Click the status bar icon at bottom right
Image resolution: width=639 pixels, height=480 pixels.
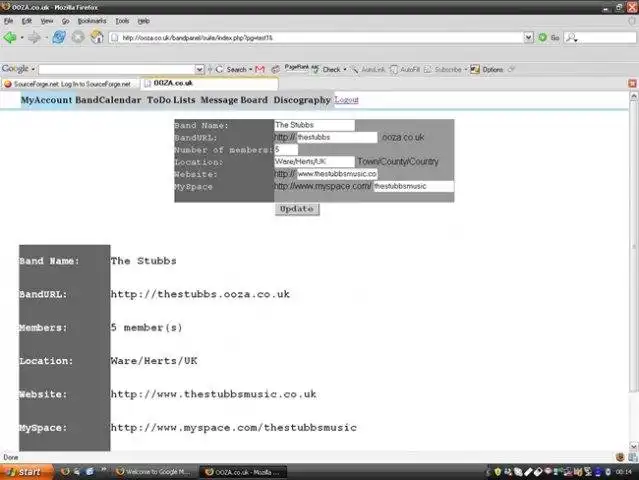633,457
